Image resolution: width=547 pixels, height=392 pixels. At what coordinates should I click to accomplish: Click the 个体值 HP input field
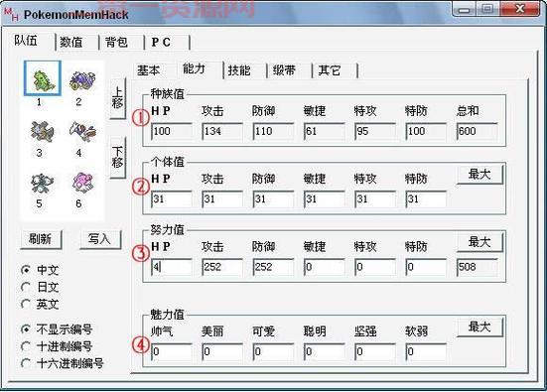point(172,199)
